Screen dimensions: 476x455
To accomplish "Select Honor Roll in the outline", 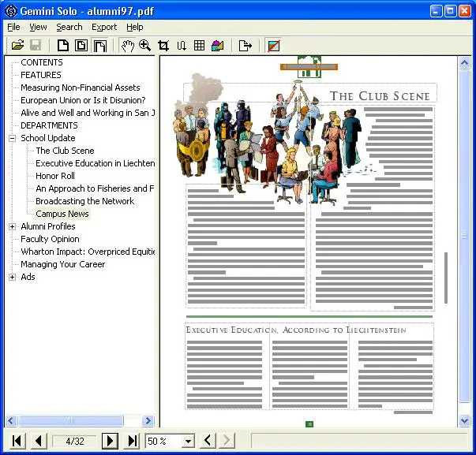I will pos(55,176).
